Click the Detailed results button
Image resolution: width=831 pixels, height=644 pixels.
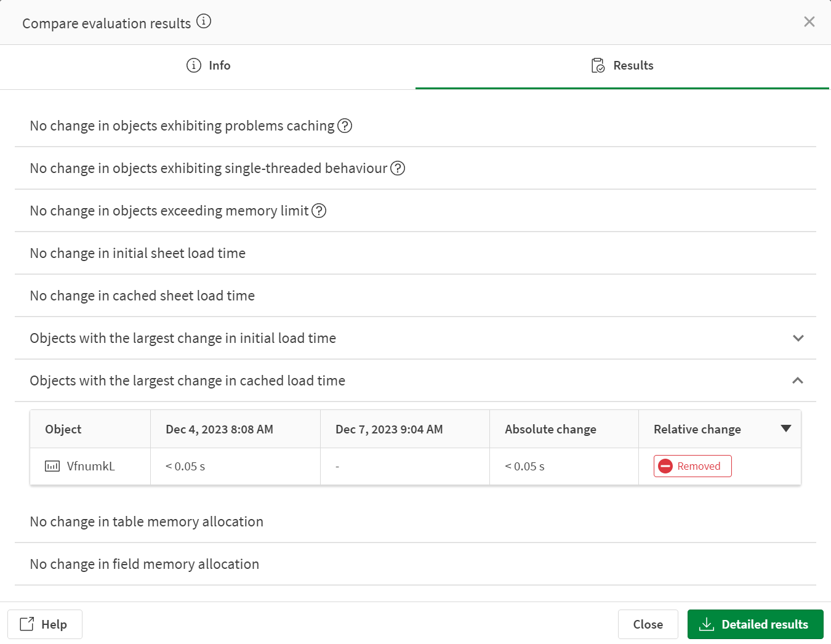tap(755, 624)
